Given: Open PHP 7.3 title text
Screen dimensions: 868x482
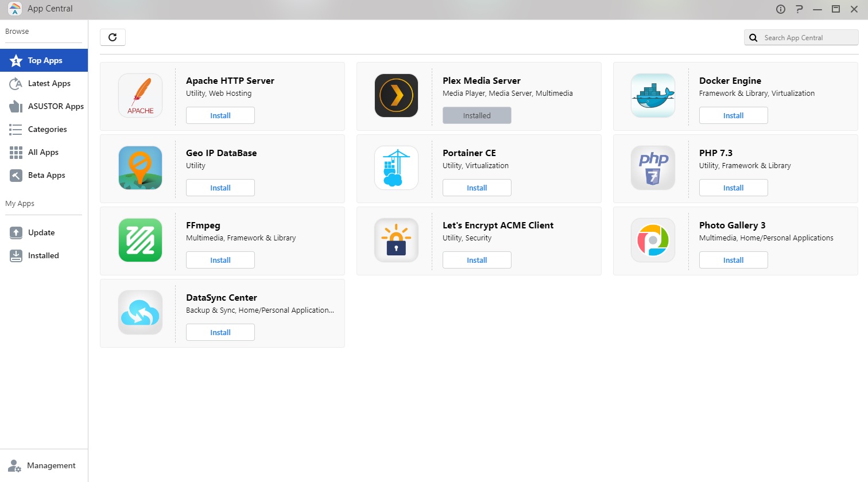Looking at the screenshot, I should pos(716,153).
